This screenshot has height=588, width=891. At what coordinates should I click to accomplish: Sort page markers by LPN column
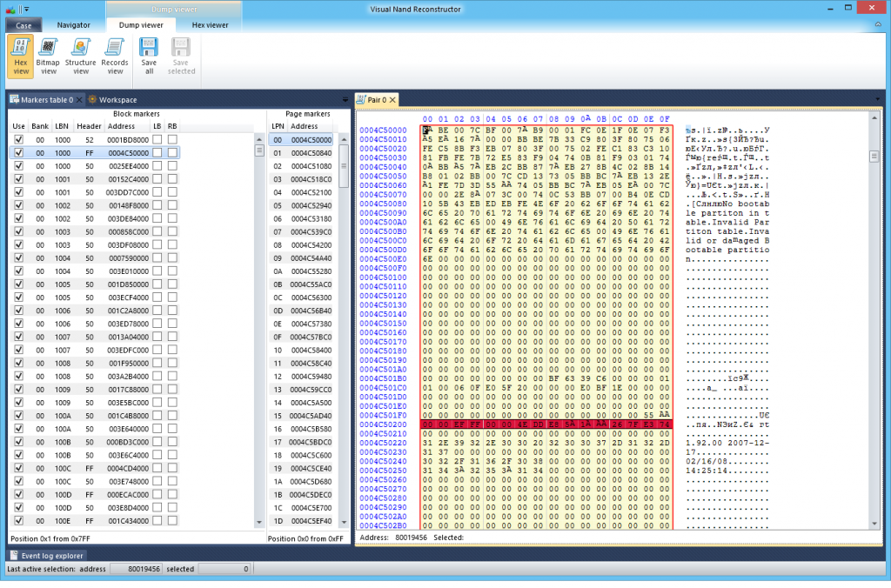tap(278, 126)
